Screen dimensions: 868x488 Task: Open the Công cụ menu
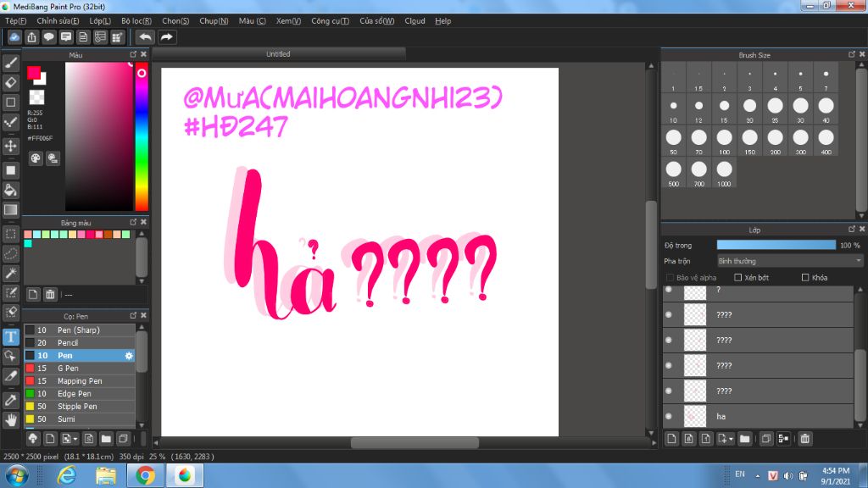pos(330,21)
